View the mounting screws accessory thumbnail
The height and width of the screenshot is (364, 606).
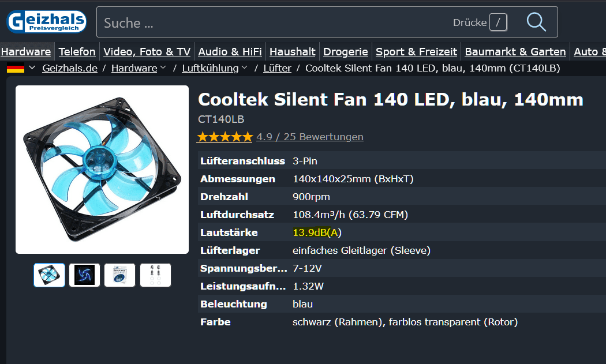pyautogui.click(x=155, y=275)
